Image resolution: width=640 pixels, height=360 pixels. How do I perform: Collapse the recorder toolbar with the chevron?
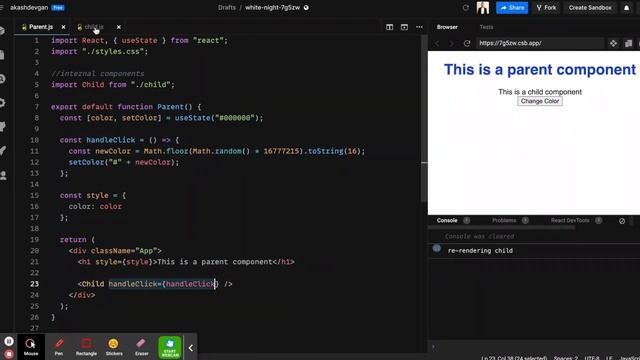pyautogui.click(x=191, y=348)
